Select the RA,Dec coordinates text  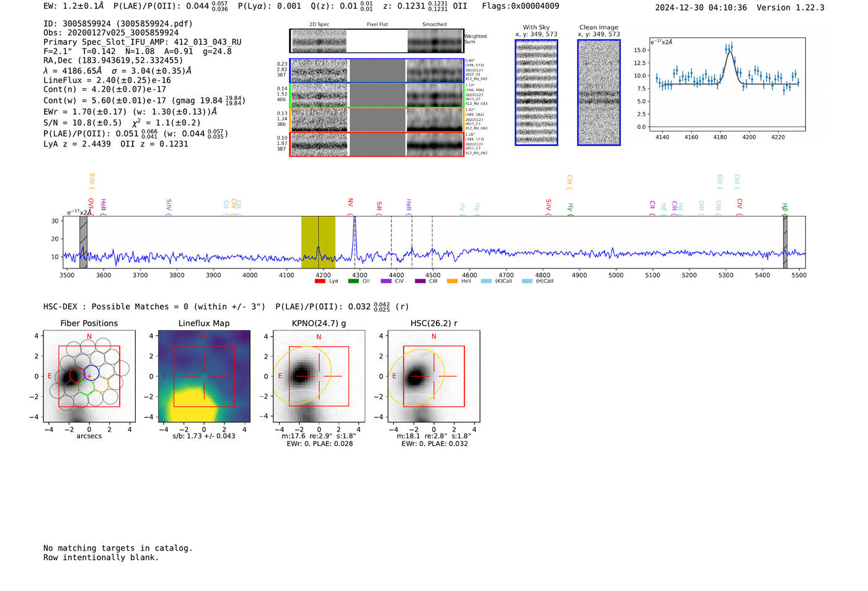[x=113, y=61]
